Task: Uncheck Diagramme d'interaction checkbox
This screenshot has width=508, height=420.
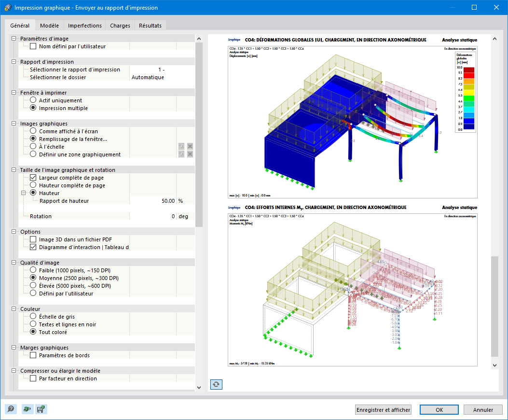Action: click(33, 247)
